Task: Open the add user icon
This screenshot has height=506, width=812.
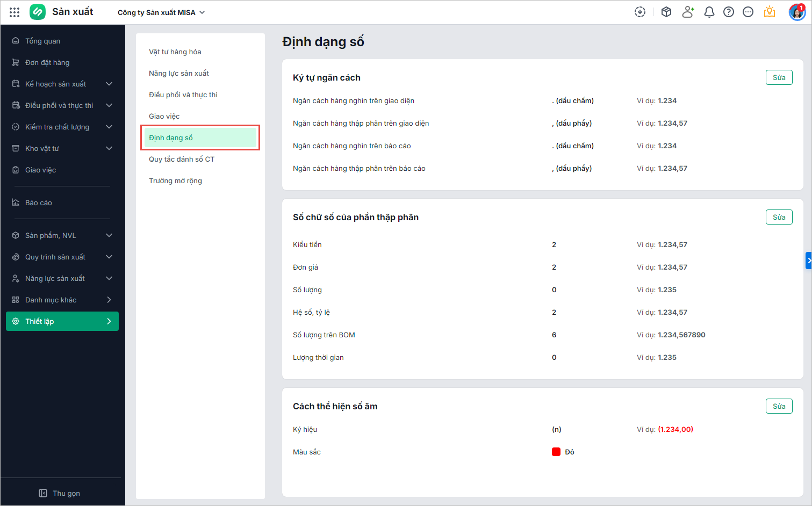Action: pyautogui.click(x=688, y=12)
